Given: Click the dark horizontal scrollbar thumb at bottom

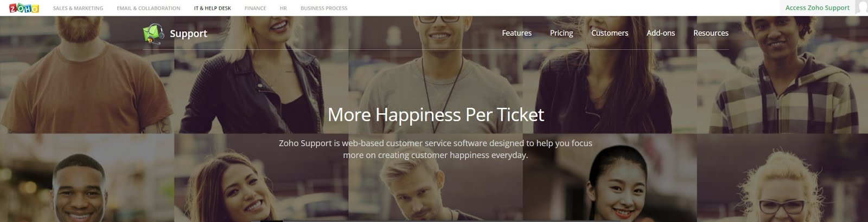Looking at the screenshot, I should (271, 220).
